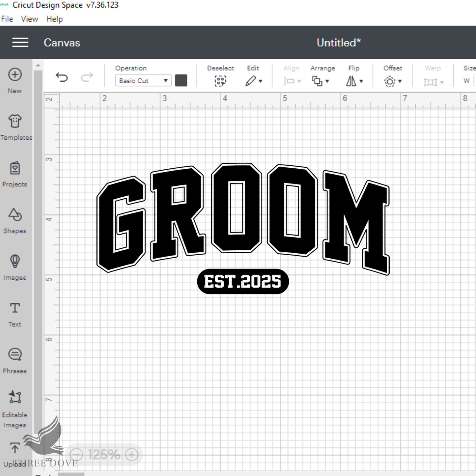Viewport: 476px width, 476px height.
Task: Select the GROOM design on canvas
Action: [243, 219]
